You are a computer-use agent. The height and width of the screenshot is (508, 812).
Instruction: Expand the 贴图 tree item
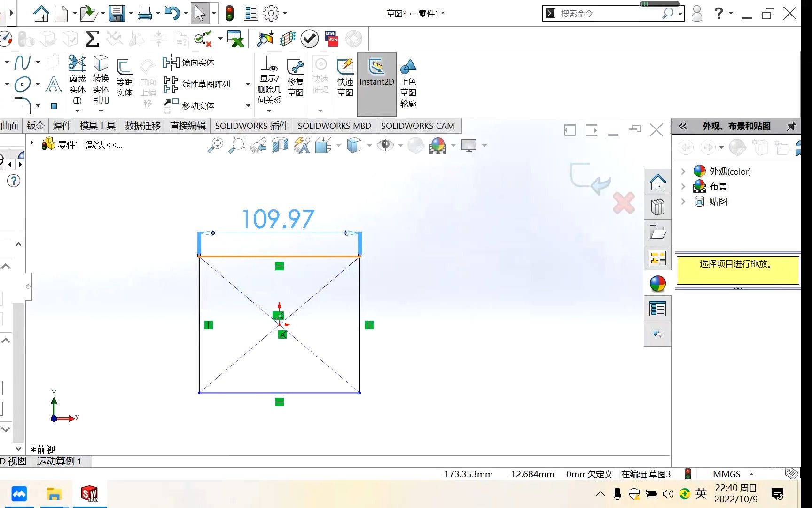[x=683, y=201]
